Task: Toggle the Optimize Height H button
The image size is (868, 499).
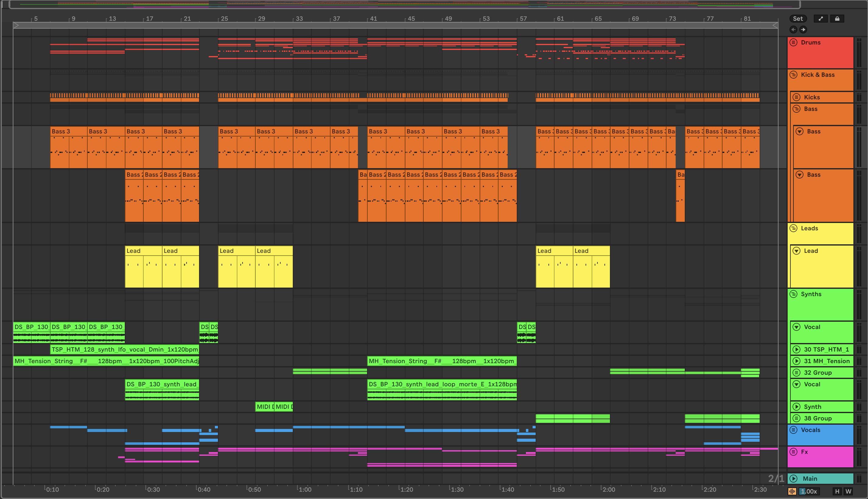Action: point(837,491)
